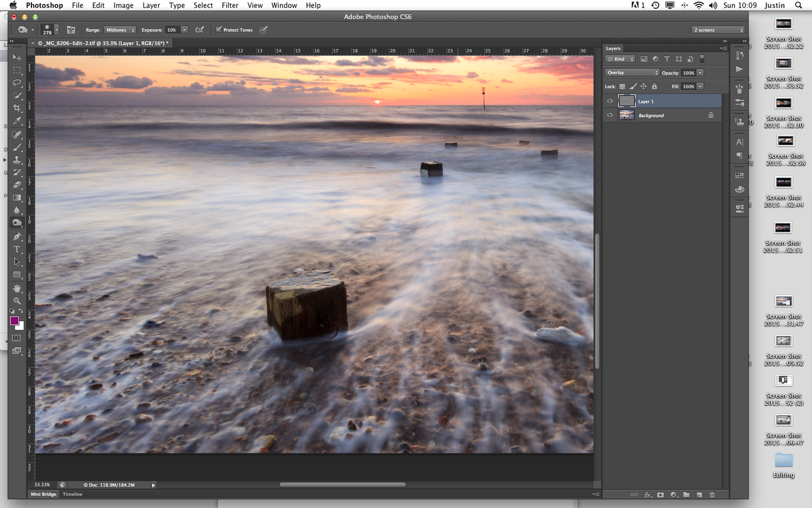Image resolution: width=812 pixels, height=508 pixels.
Task: Switch to the Timeline tab
Action: tap(72, 494)
